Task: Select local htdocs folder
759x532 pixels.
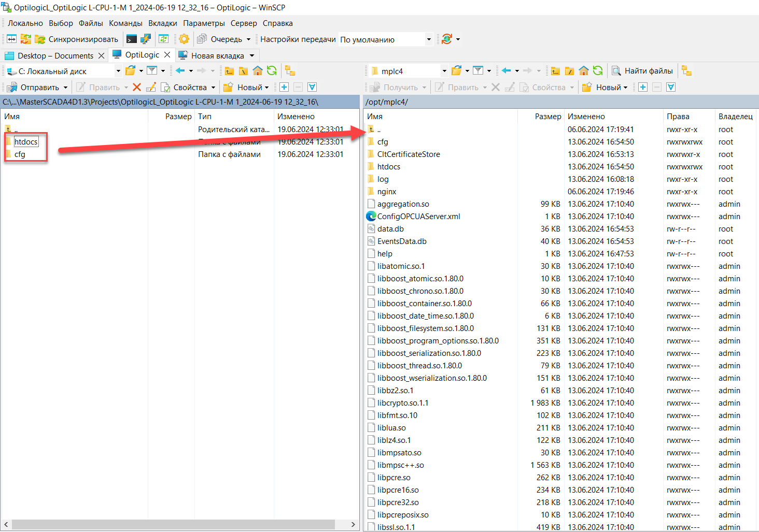Action: (26, 141)
